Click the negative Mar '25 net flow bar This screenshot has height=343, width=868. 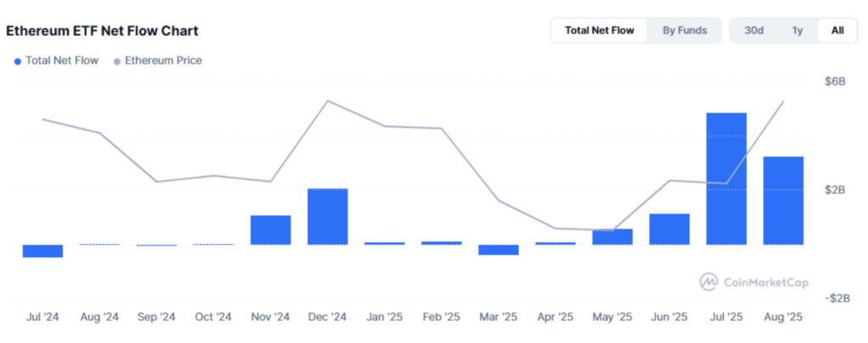(x=498, y=250)
